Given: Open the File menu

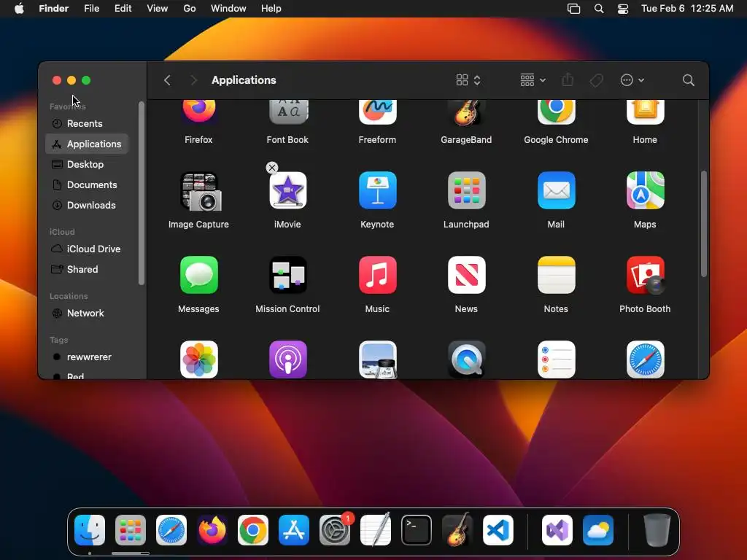Looking at the screenshot, I should coord(91,9).
